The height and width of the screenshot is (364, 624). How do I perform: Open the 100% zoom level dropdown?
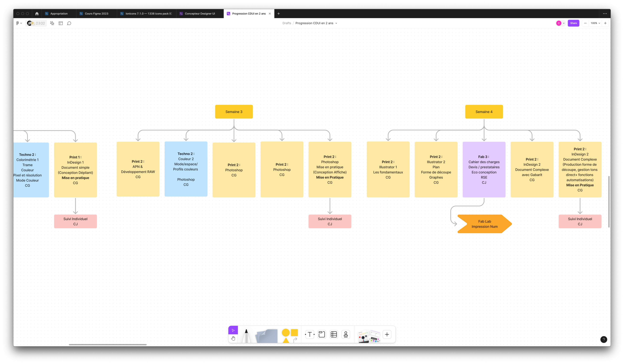595,23
